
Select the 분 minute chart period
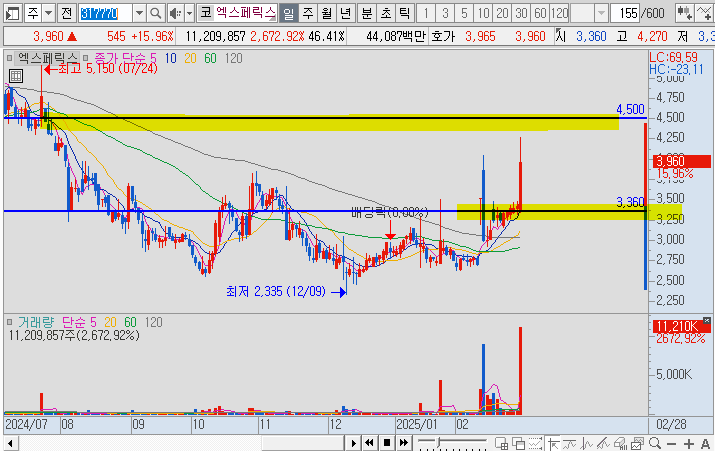point(367,13)
